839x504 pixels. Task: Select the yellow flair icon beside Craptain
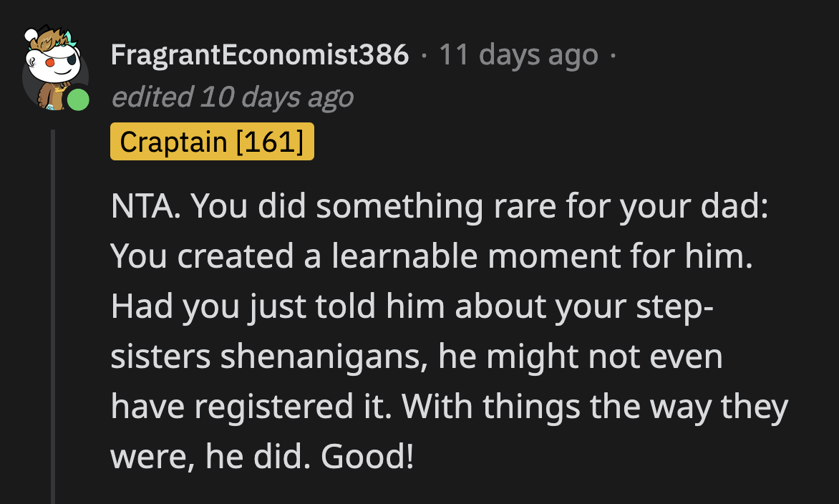tap(212, 141)
